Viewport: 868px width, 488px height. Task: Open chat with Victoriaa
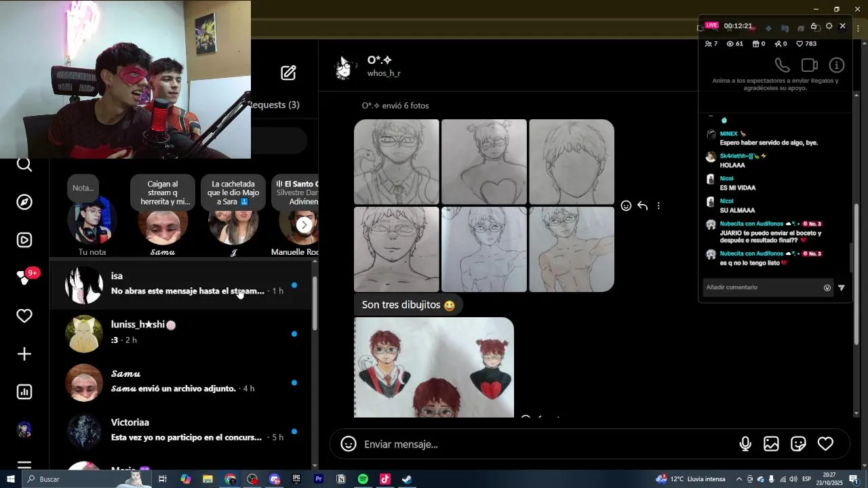(180, 430)
